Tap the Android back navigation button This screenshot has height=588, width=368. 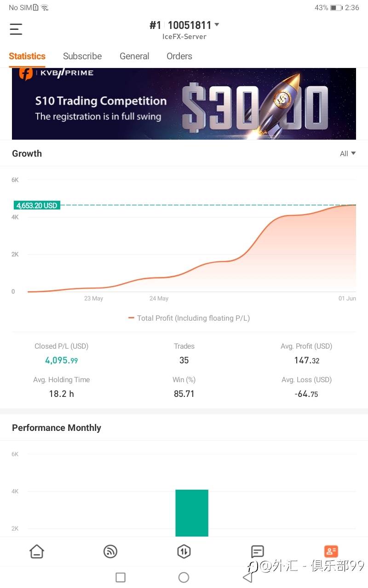247,577
